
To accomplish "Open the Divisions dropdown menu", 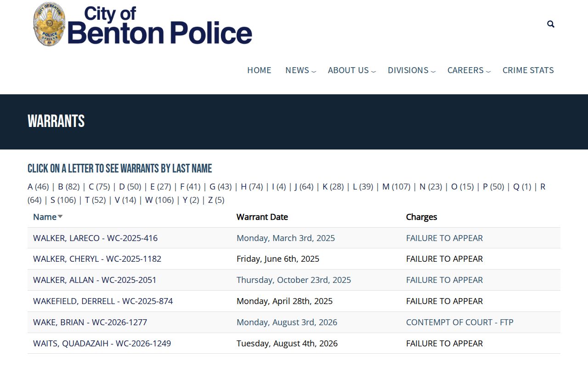I will click(x=411, y=70).
